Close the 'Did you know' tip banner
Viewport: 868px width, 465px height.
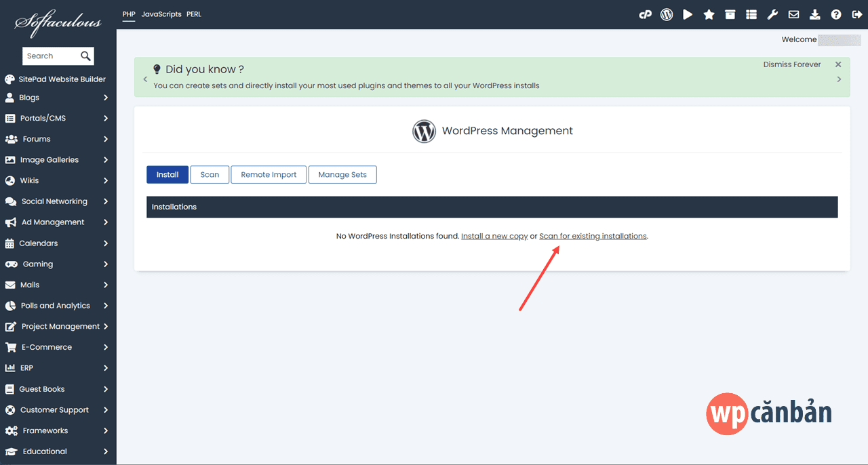[x=838, y=64]
